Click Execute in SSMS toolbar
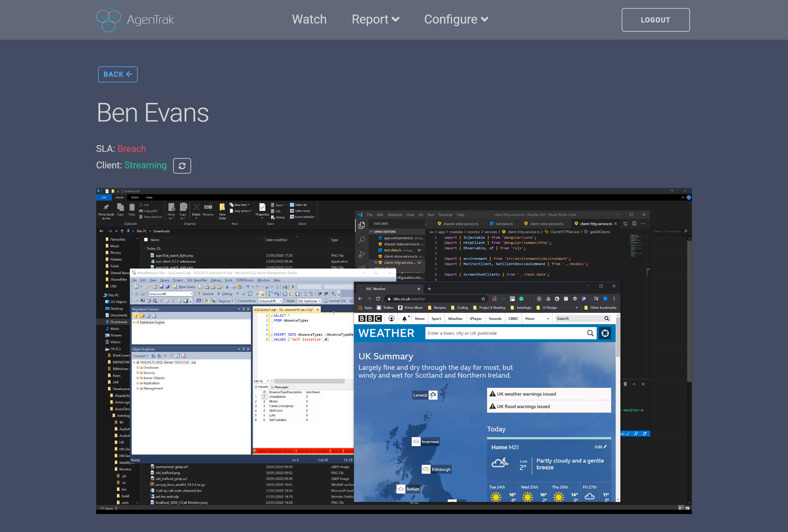788x532 pixels. 206,294
